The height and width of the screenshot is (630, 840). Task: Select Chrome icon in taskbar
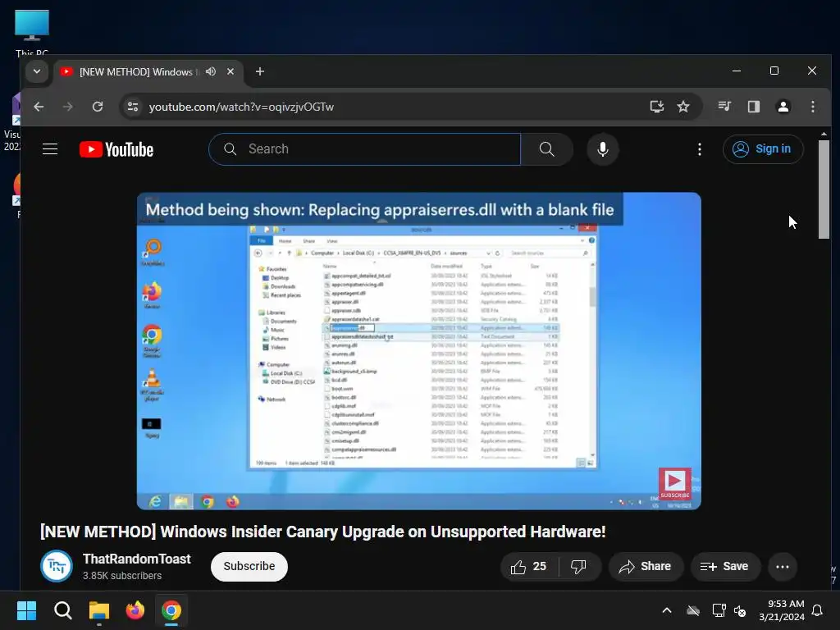click(171, 610)
